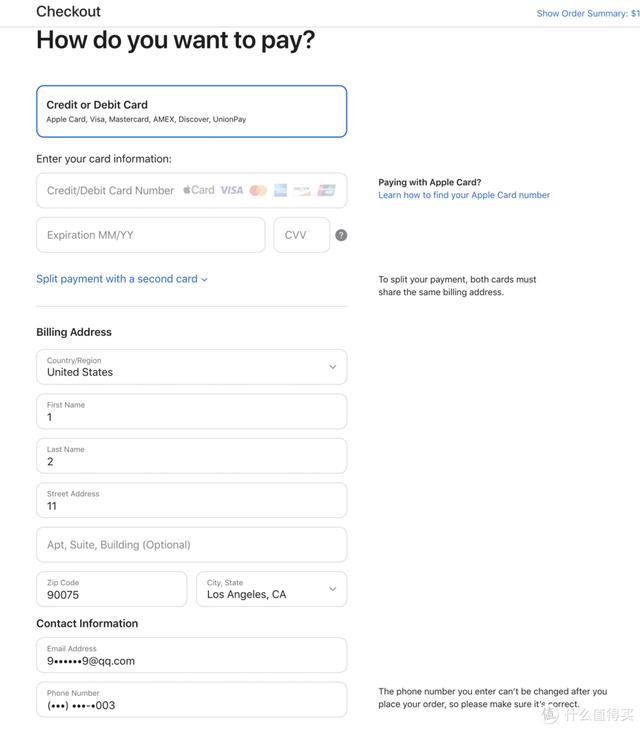This screenshot has width=640, height=730.
Task: Click the Apple Card logo icon
Action: click(199, 190)
